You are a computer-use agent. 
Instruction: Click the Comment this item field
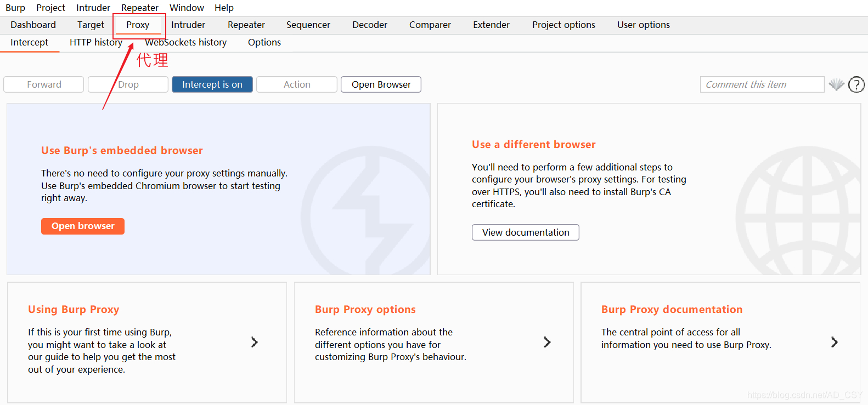pos(762,84)
